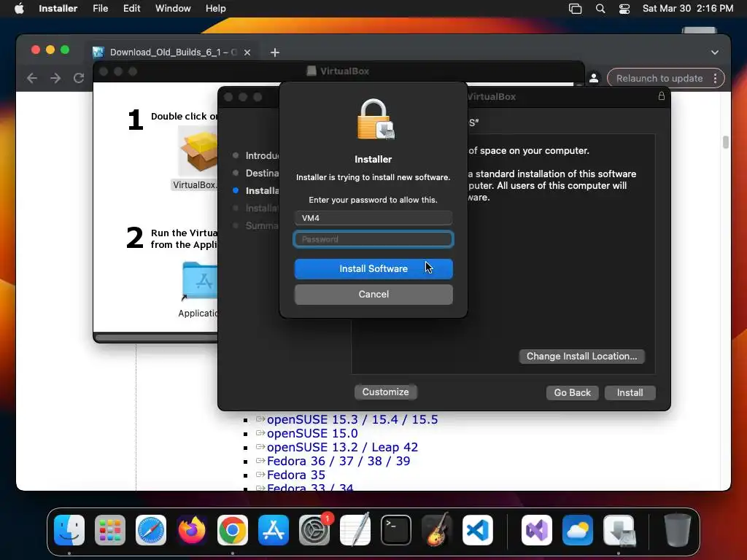This screenshot has width=747, height=560.
Task: Go back in the browser
Action: tap(32, 78)
